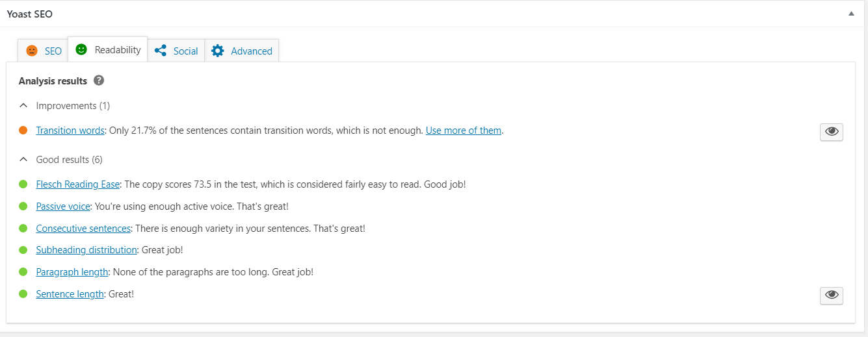Switch to the Social tab
Screen dimensions: 868x337
(176, 51)
